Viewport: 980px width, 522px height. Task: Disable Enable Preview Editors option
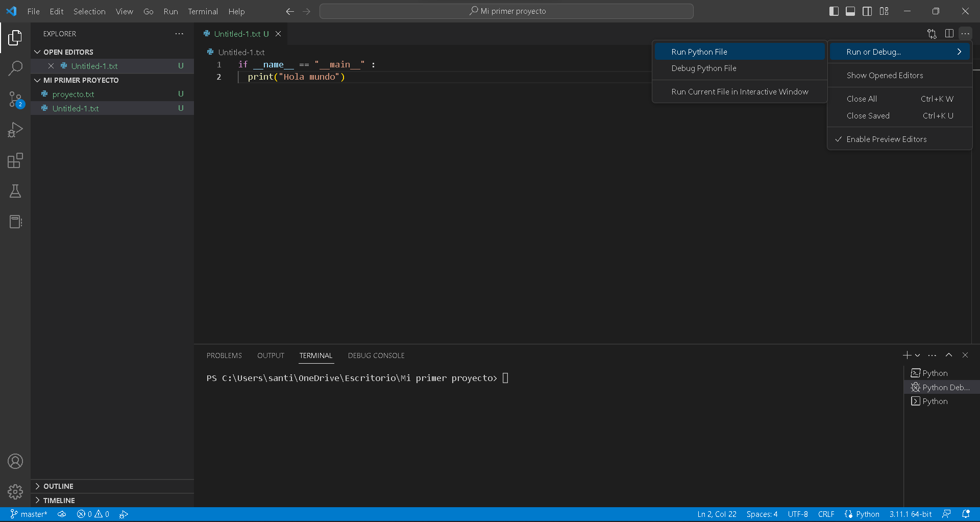(x=887, y=138)
